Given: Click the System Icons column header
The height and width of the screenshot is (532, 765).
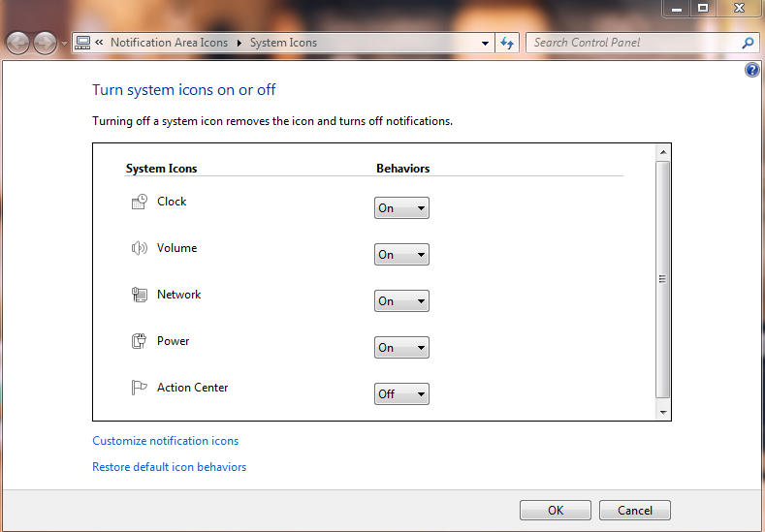Looking at the screenshot, I should pos(162,169).
